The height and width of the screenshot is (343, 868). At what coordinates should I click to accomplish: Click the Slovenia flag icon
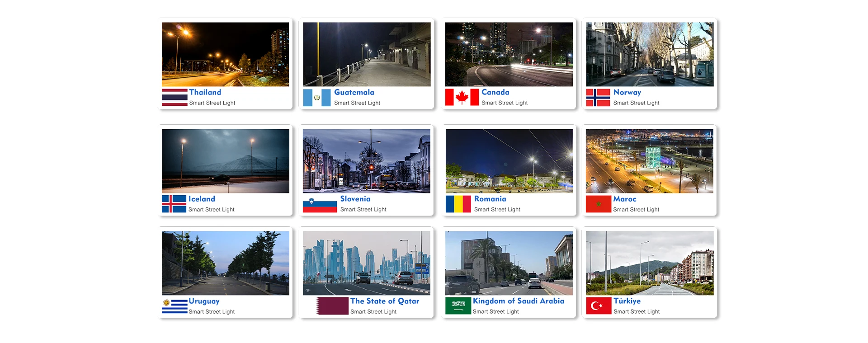click(x=320, y=204)
